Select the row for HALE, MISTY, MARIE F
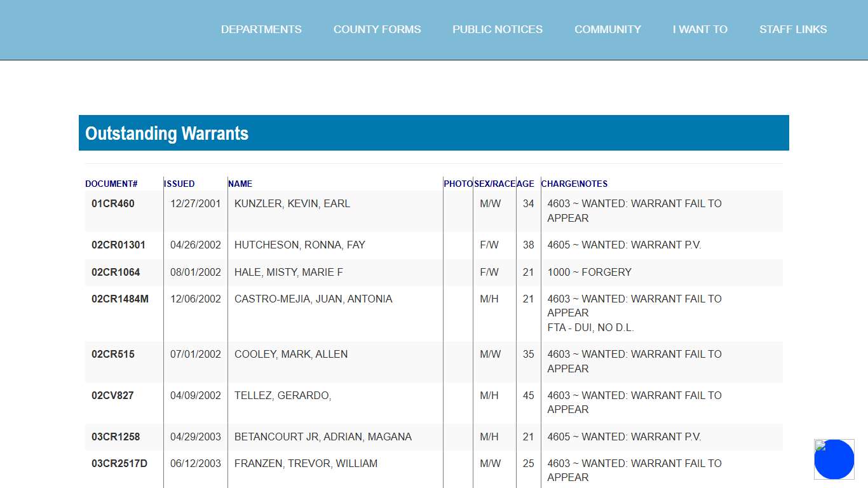This screenshot has width=868, height=488. pyautogui.click(x=288, y=272)
